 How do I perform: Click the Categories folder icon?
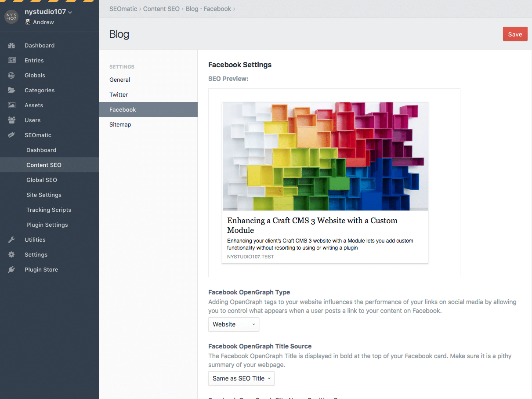tap(11, 90)
